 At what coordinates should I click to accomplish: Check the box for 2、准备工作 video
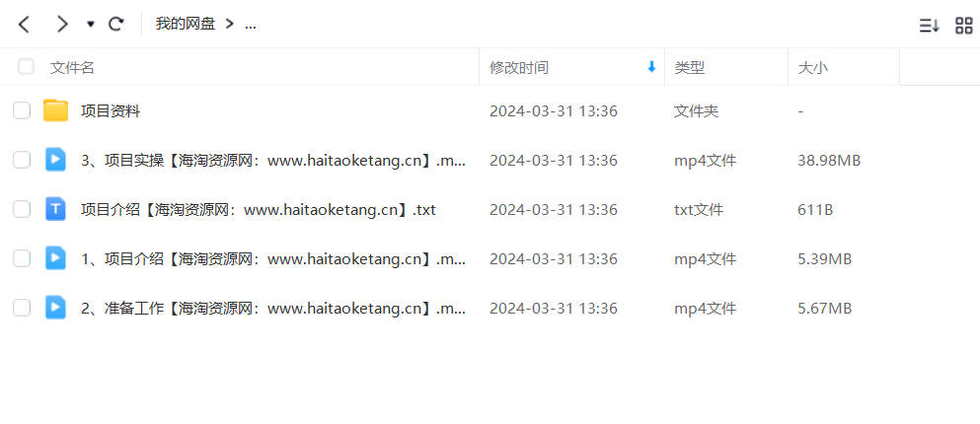tap(22, 308)
